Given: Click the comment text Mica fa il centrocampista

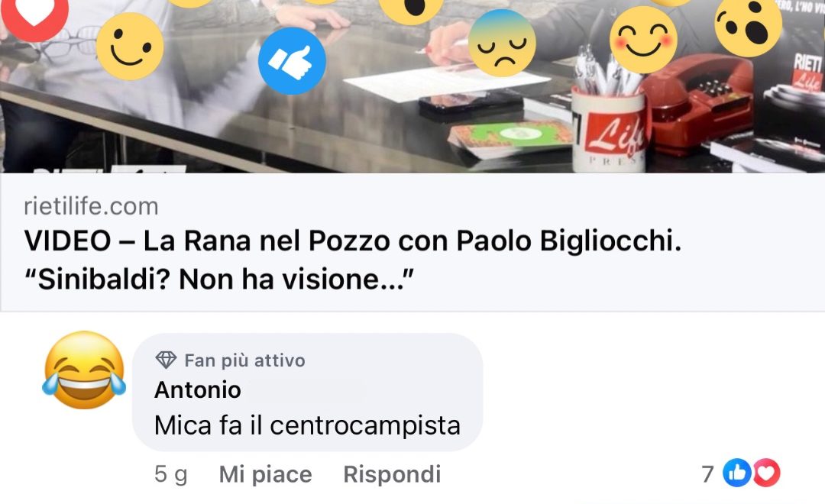Looking at the screenshot, I should [307, 425].
